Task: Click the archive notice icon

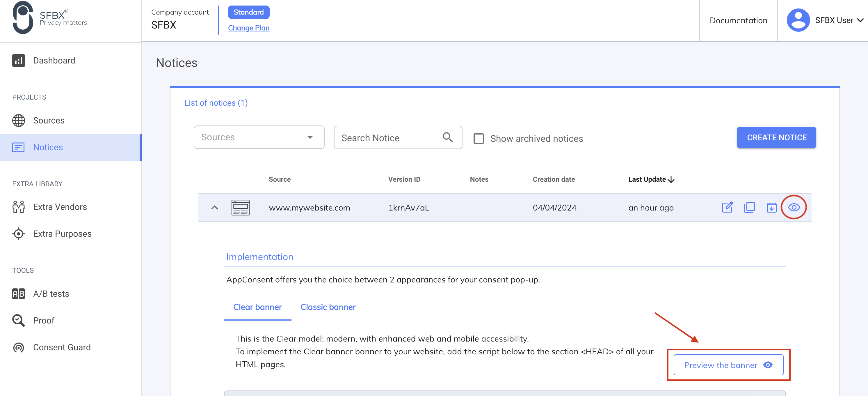Action: pos(771,207)
